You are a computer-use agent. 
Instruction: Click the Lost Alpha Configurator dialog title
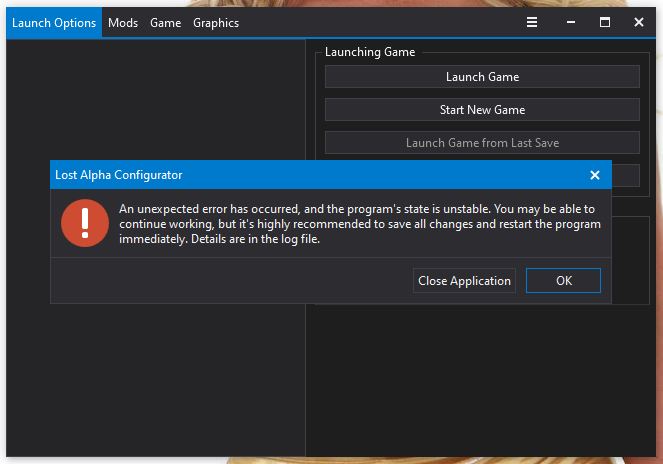118,175
